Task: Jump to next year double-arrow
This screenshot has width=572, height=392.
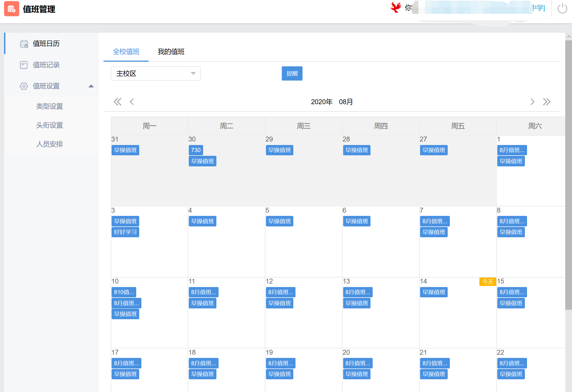Action: pos(547,102)
